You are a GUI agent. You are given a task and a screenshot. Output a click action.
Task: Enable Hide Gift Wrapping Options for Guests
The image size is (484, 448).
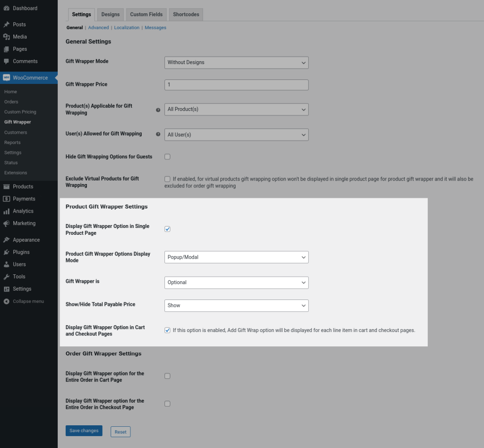[x=167, y=157]
